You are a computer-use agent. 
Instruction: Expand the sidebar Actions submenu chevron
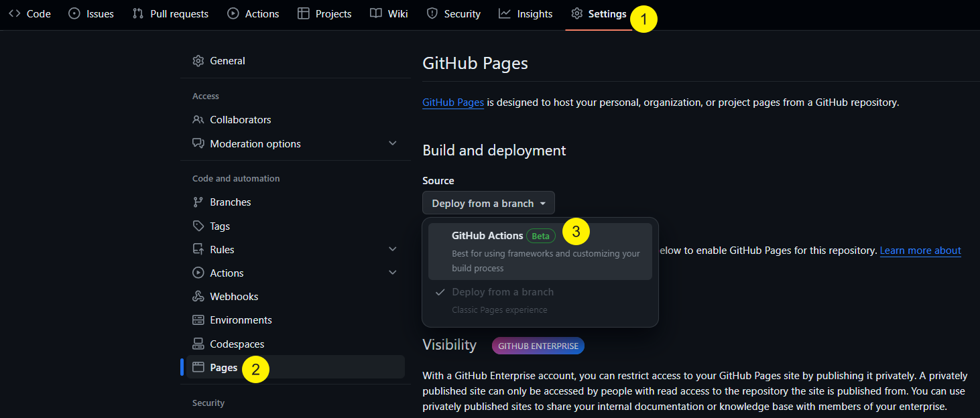[x=393, y=273]
